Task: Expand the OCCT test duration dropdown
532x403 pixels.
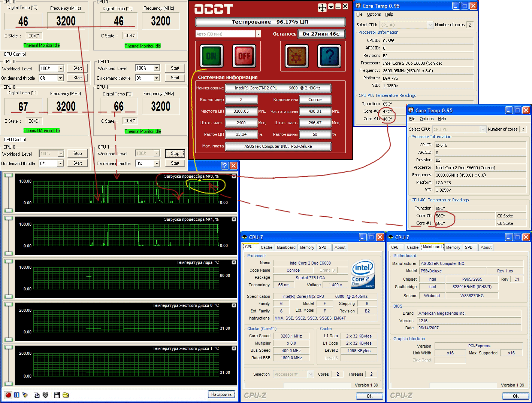Action: [258, 34]
